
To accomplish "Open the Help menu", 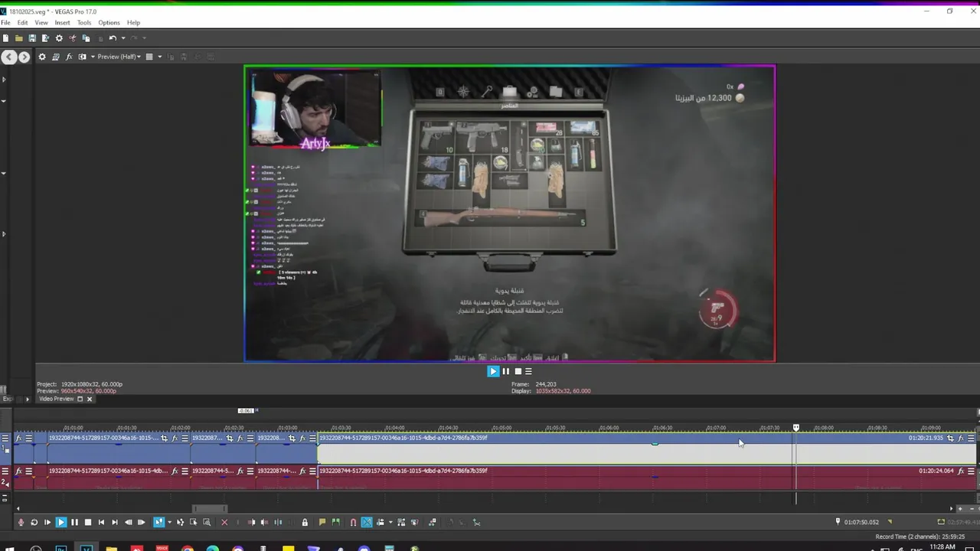I will pyautogui.click(x=133, y=23).
